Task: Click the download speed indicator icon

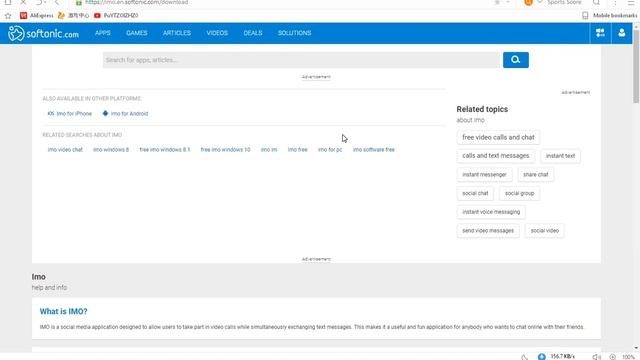Action: click(x=541, y=357)
